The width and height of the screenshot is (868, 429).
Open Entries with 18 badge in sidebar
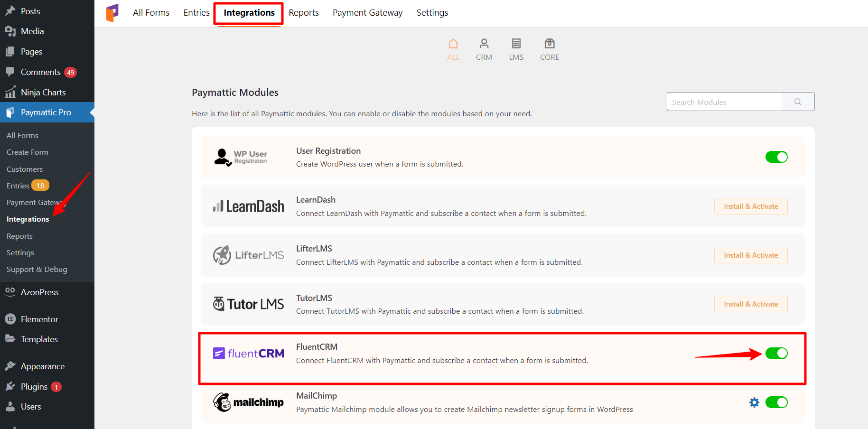[28, 186]
